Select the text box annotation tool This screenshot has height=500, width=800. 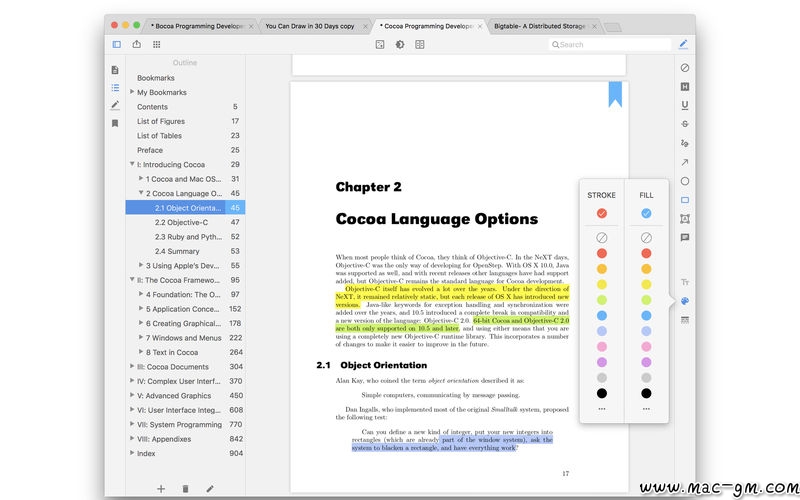pos(685,219)
